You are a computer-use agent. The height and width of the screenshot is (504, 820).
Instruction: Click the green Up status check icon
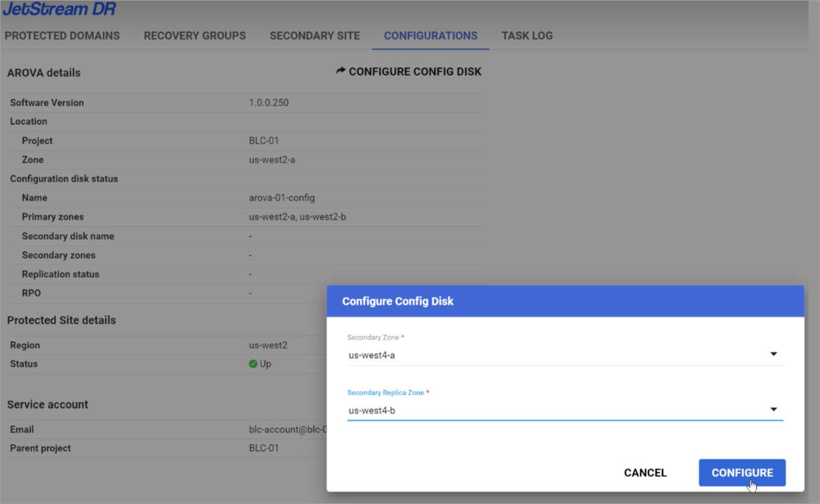pos(253,364)
